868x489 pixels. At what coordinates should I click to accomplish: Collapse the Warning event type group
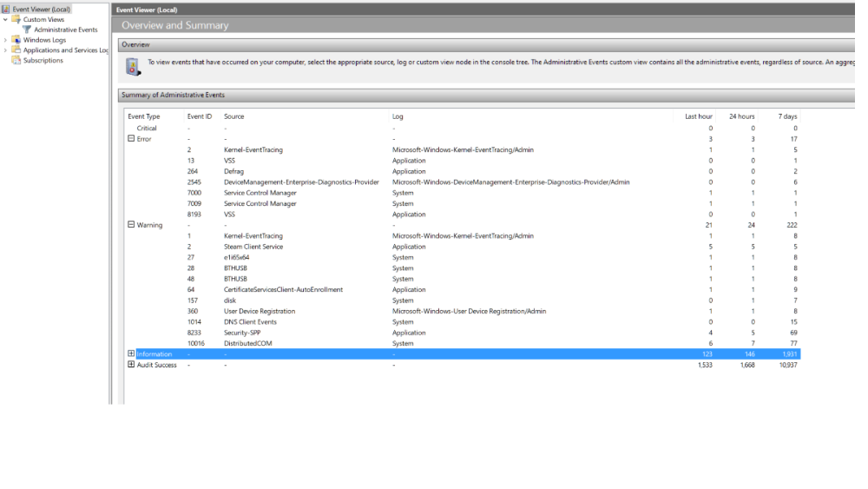tap(131, 225)
